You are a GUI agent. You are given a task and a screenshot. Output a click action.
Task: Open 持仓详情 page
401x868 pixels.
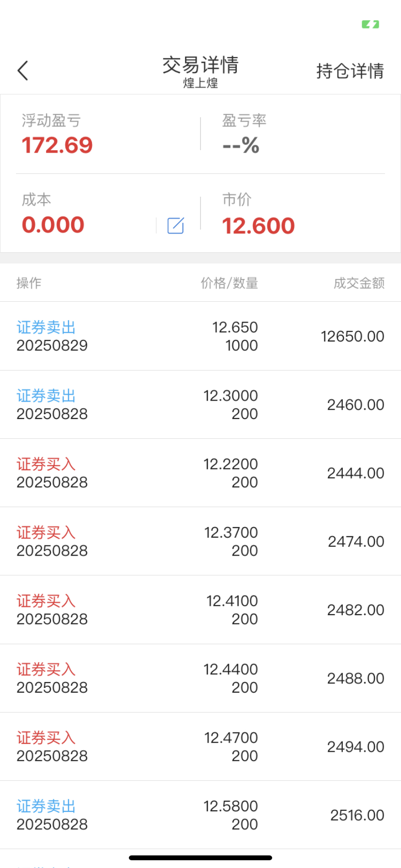click(x=350, y=71)
